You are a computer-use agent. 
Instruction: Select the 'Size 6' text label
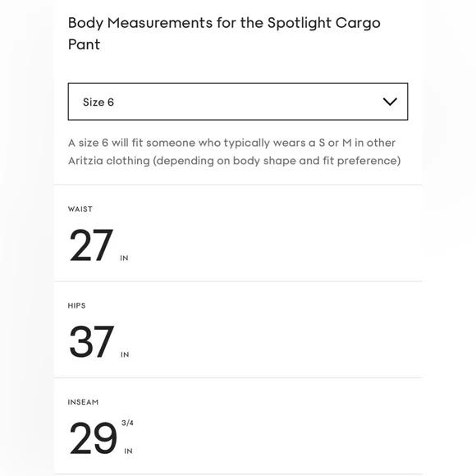(x=98, y=103)
